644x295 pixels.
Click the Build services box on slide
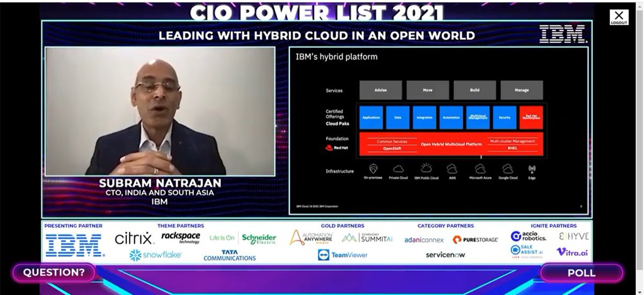coord(475,90)
